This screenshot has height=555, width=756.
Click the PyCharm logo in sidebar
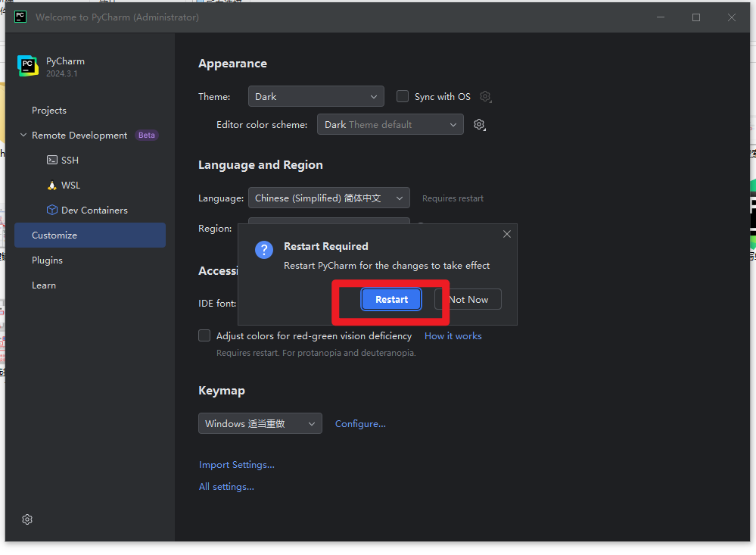(28, 66)
